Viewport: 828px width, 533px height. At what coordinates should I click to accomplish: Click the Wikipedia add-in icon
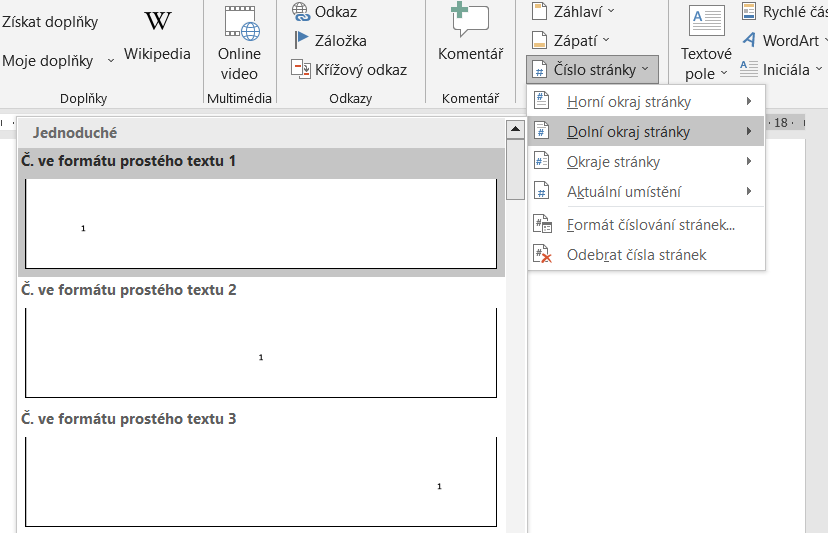click(x=157, y=21)
